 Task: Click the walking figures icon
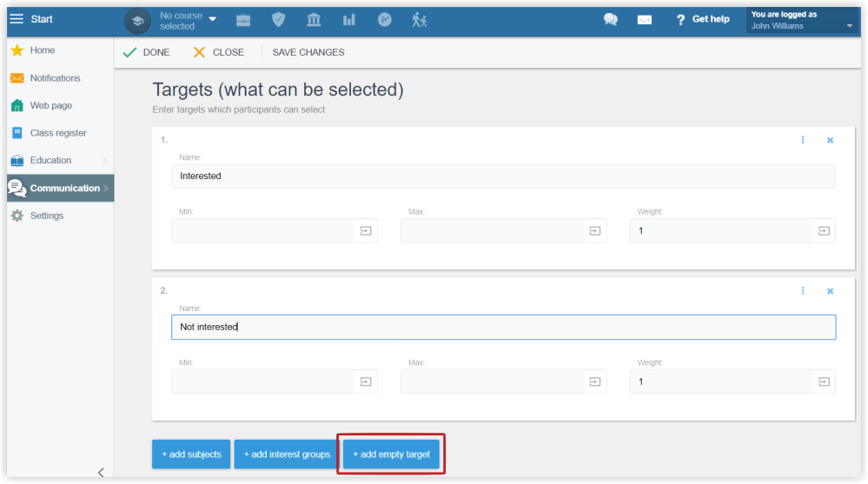pos(419,21)
